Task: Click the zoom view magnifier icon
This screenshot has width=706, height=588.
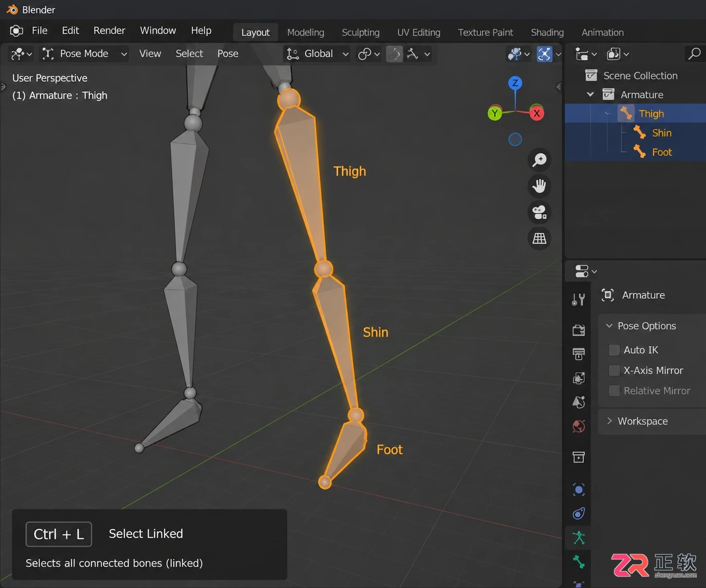Action: pyautogui.click(x=540, y=160)
